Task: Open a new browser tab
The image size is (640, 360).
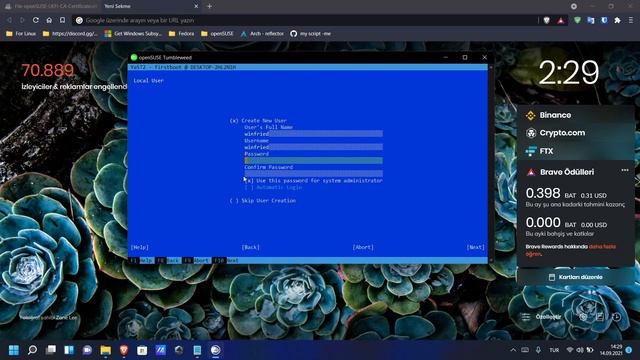Action: tap(209, 6)
